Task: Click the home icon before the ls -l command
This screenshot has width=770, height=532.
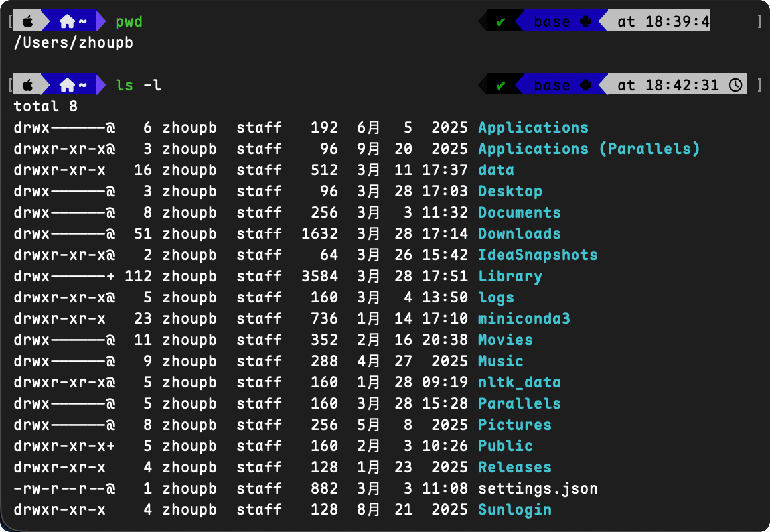Action: (x=67, y=85)
